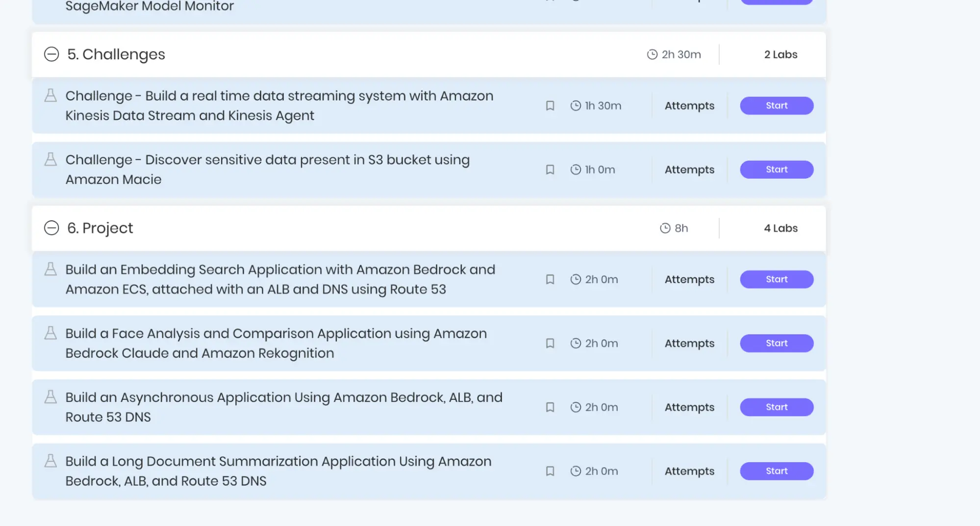Bookmark the Asynchronous Application lab
The image size is (980, 526).
point(550,407)
